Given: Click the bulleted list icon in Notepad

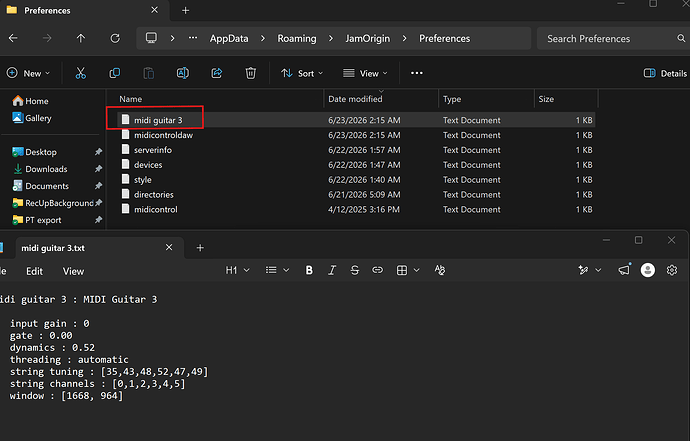Looking at the screenshot, I should click(x=271, y=270).
